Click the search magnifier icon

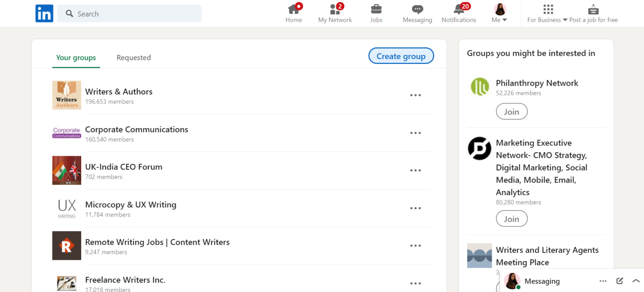click(70, 14)
